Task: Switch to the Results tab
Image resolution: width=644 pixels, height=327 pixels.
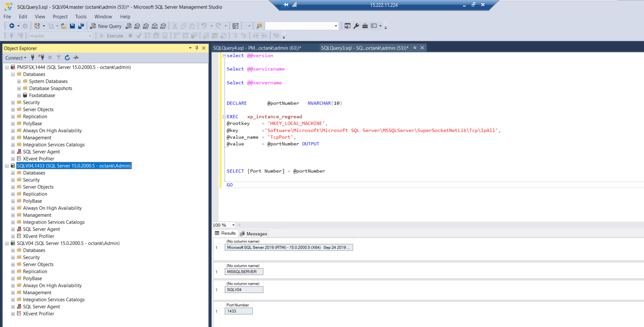Action: click(x=225, y=233)
